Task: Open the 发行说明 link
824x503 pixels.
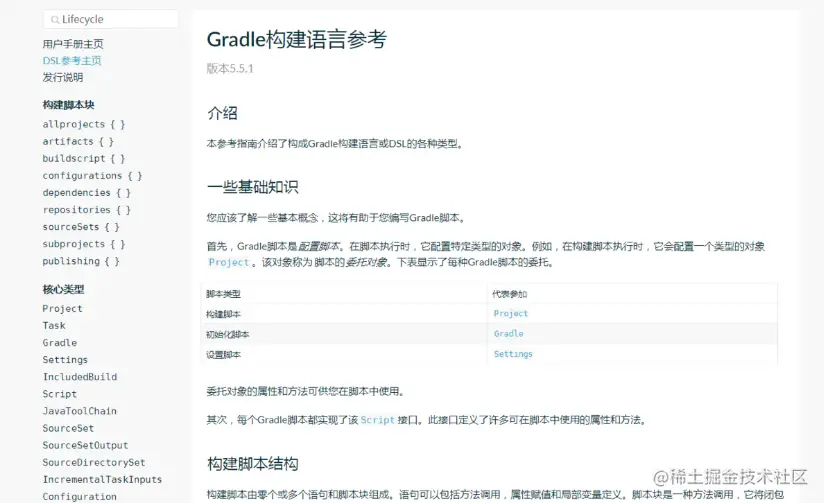Action: [63, 77]
